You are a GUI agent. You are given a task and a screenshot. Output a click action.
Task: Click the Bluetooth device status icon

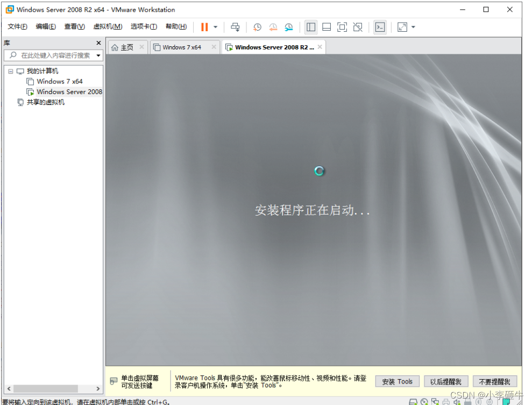[478, 402]
